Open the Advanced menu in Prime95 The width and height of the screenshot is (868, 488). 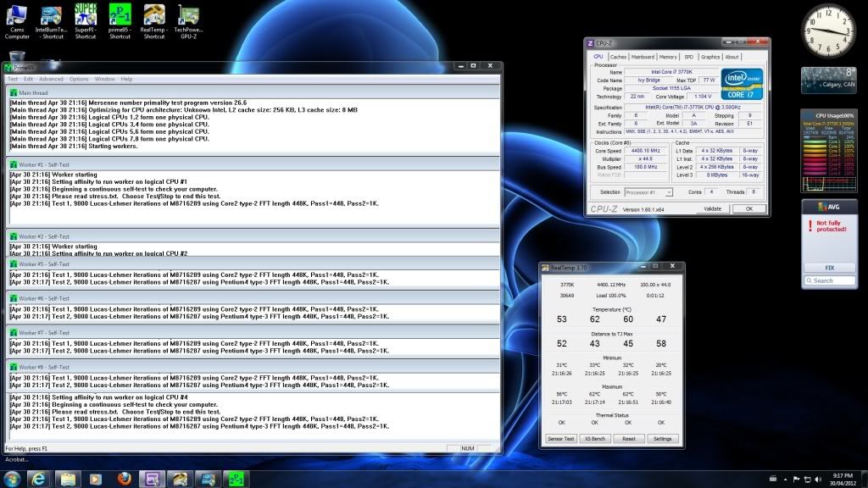click(51, 79)
